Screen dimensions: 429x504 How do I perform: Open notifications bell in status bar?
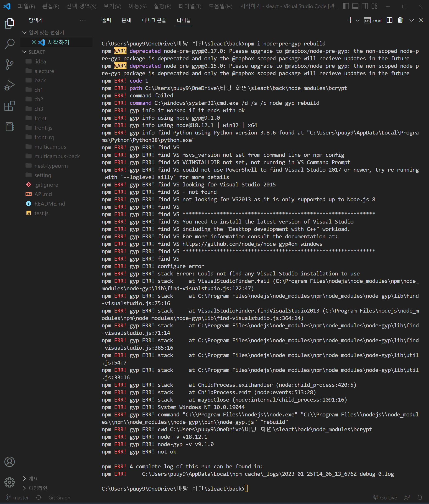click(x=419, y=498)
